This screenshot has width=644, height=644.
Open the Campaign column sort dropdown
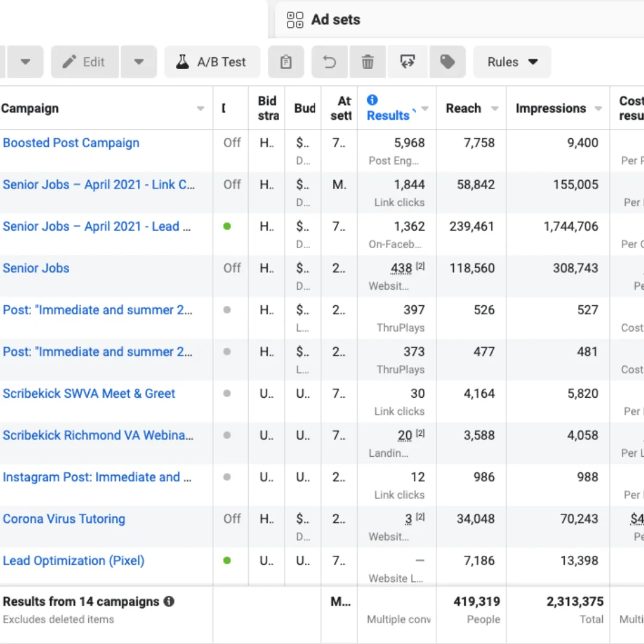pyautogui.click(x=201, y=109)
